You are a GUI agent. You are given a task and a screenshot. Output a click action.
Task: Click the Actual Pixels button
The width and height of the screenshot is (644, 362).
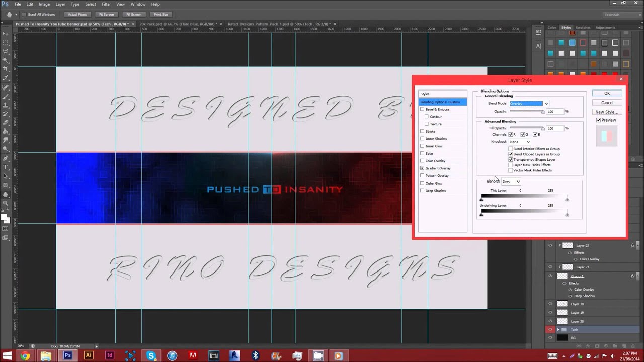pos(77,15)
